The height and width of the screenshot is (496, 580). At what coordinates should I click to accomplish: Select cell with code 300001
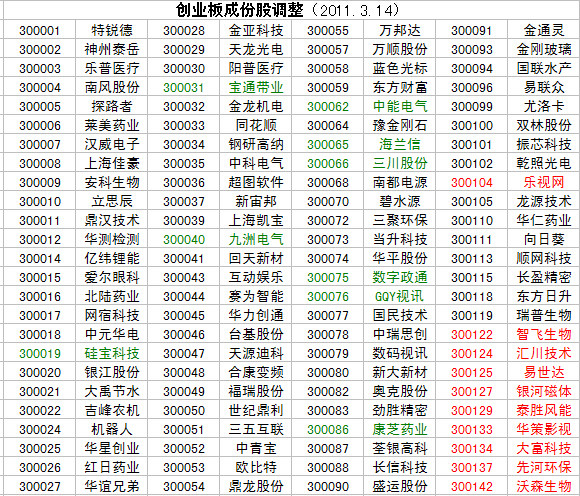coord(40,30)
